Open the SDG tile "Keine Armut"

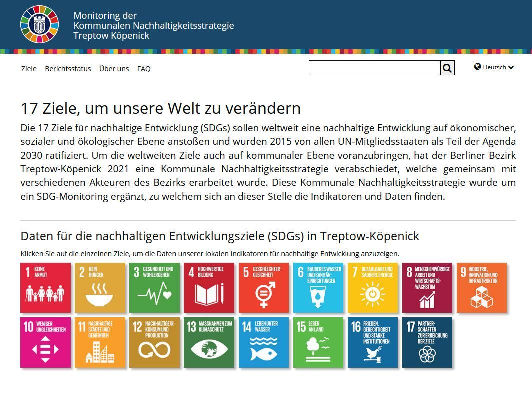coord(45,288)
